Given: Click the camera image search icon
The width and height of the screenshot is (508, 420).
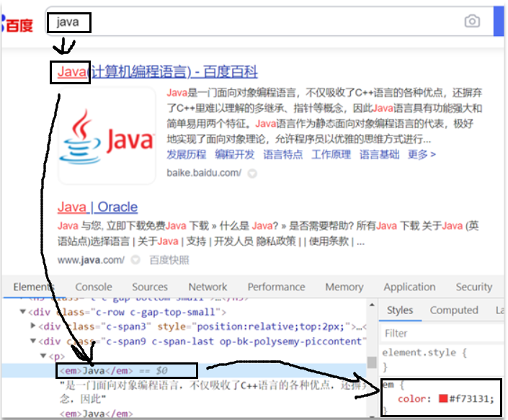Looking at the screenshot, I should coord(472,22).
